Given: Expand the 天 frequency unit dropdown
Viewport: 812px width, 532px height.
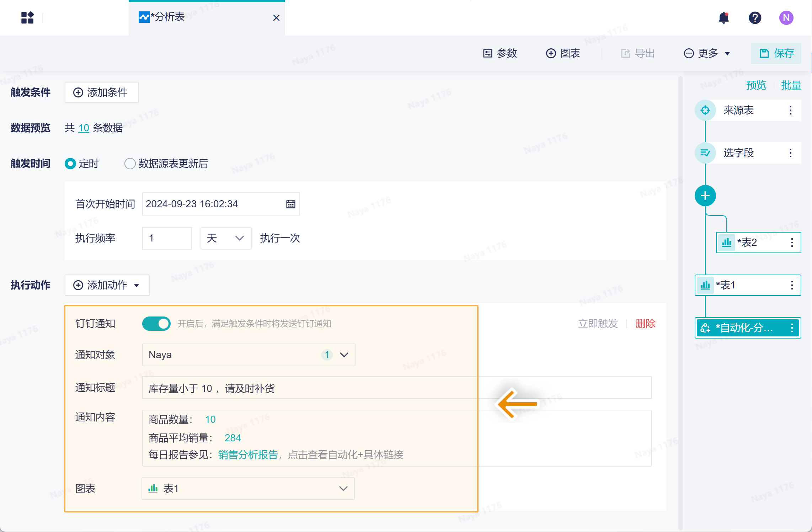Looking at the screenshot, I should click(x=226, y=238).
